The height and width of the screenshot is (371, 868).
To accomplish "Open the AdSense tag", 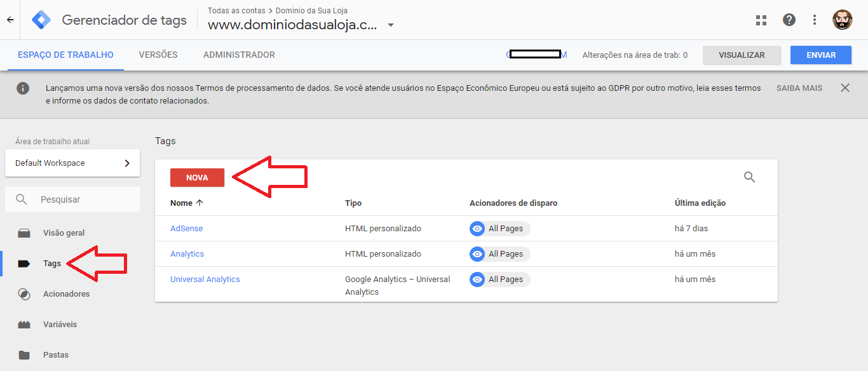I will (187, 229).
